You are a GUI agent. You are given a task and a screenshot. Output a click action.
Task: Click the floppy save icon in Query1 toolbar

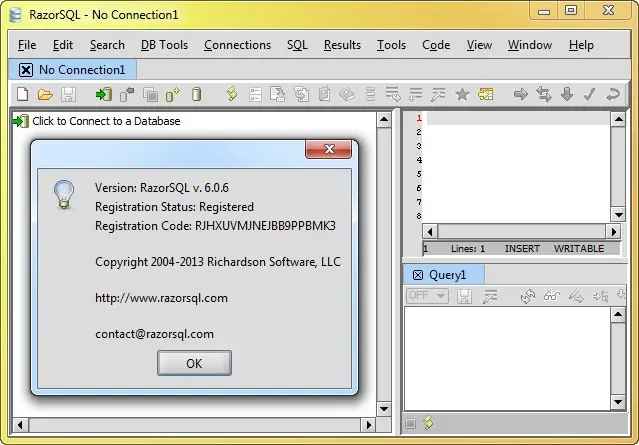click(464, 296)
